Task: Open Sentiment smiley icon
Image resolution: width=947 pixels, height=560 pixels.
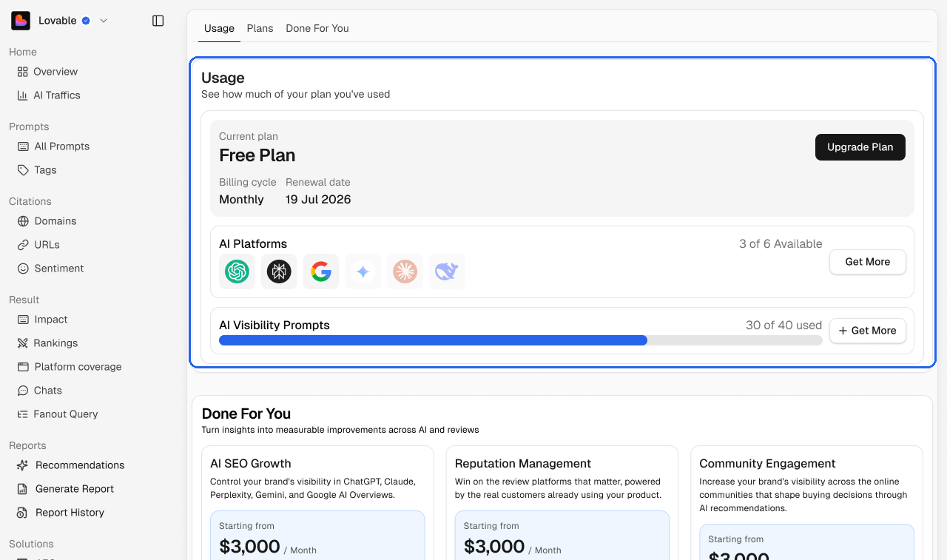Action: click(23, 269)
